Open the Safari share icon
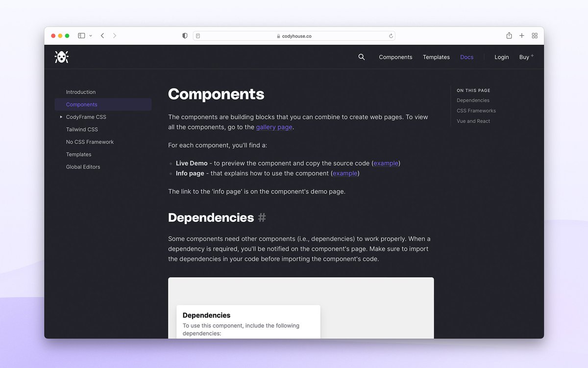 click(x=509, y=35)
